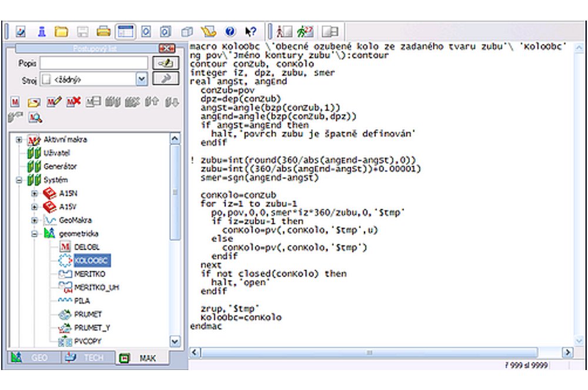The width and height of the screenshot is (588, 390).
Task: Click the code line 'endmac'
Action: tap(206, 327)
